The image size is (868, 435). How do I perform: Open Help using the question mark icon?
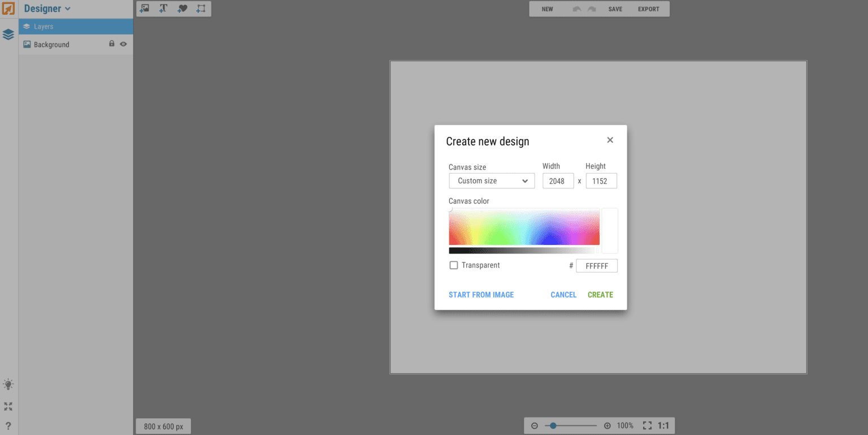[8, 425]
